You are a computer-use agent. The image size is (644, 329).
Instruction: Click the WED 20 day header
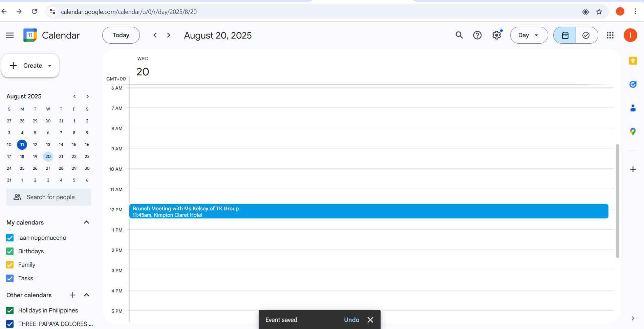143,67
